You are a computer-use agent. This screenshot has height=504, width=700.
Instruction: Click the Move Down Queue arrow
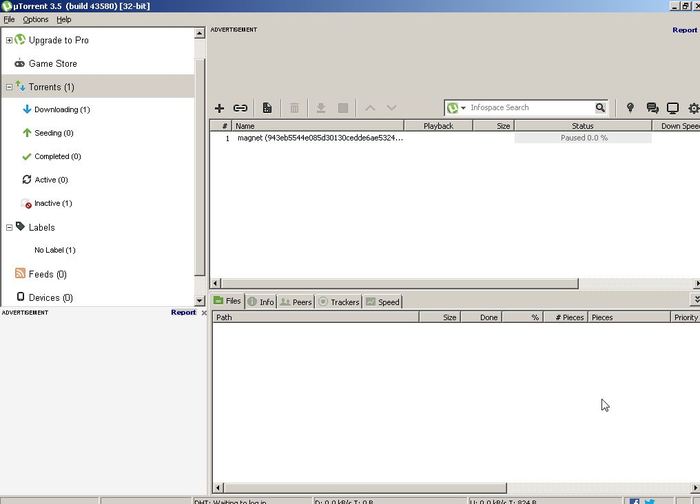pos(392,108)
